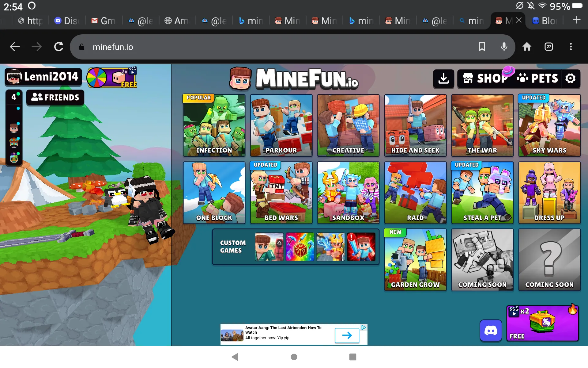The image size is (588, 368).
Task: Launch the Parkour game mode
Action: [281, 125]
